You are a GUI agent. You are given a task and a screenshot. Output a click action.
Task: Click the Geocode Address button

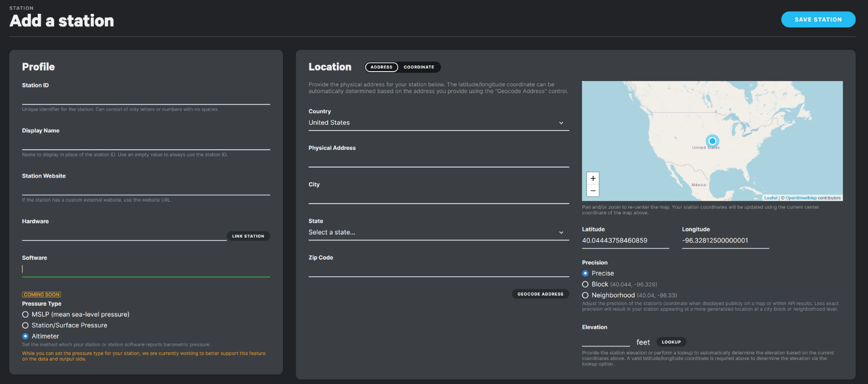[x=540, y=294]
